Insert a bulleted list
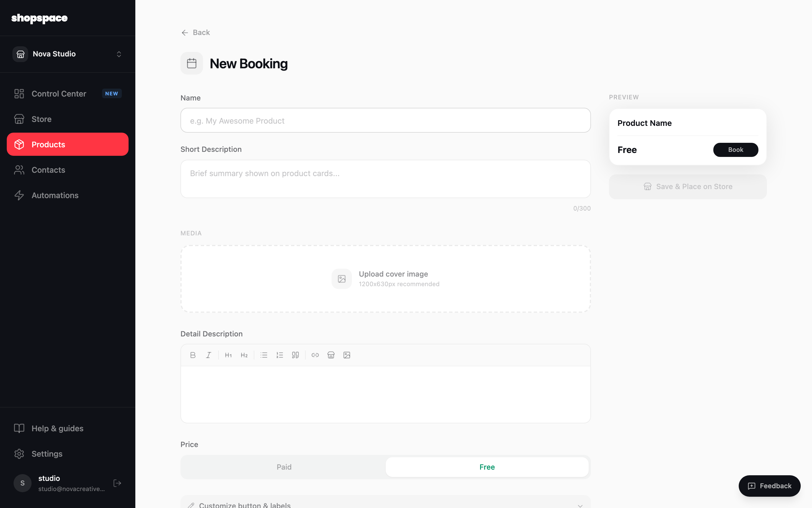The image size is (812, 508). pos(264,355)
